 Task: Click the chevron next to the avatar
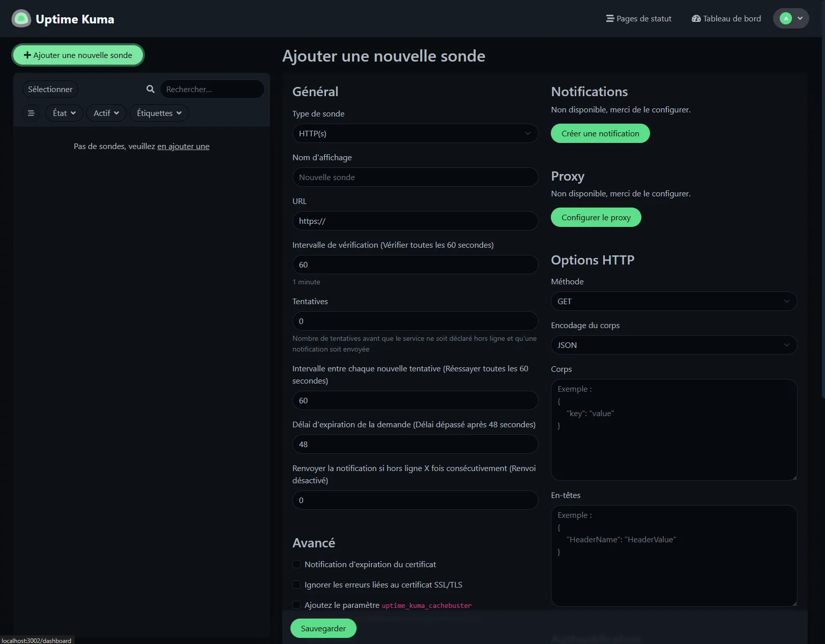coord(799,18)
